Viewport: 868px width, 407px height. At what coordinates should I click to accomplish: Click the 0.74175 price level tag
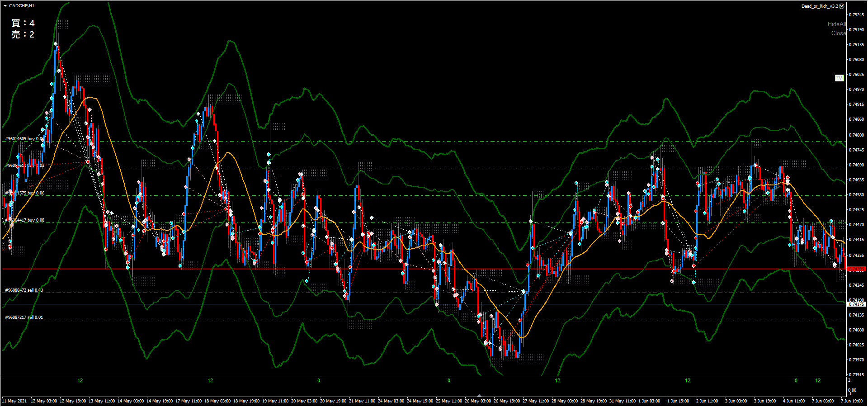(x=856, y=304)
